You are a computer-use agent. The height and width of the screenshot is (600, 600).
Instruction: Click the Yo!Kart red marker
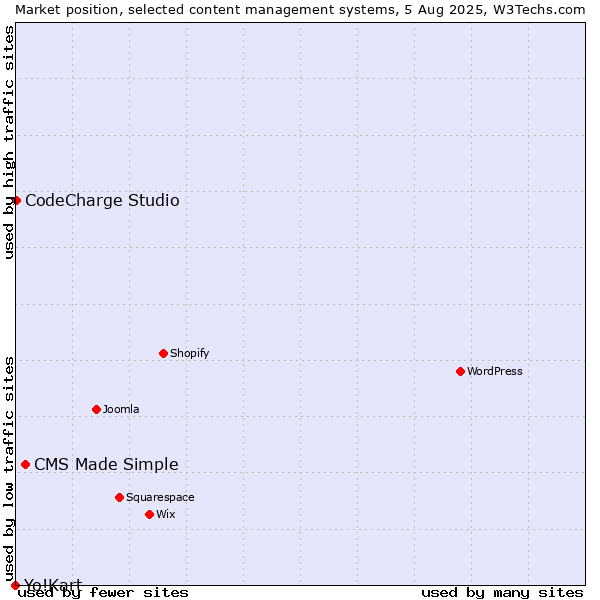[x=15, y=585]
